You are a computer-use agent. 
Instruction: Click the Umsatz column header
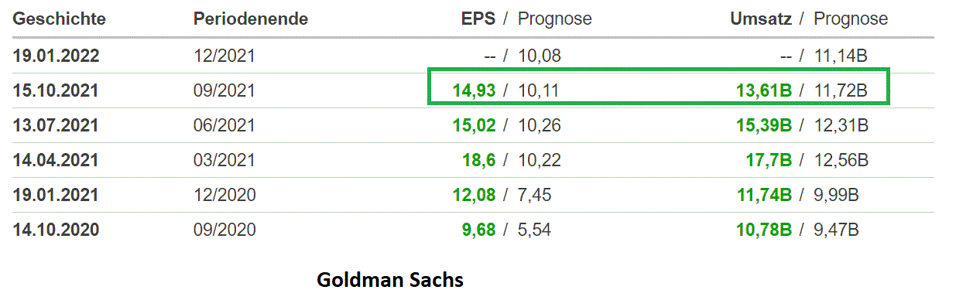(x=761, y=19)
